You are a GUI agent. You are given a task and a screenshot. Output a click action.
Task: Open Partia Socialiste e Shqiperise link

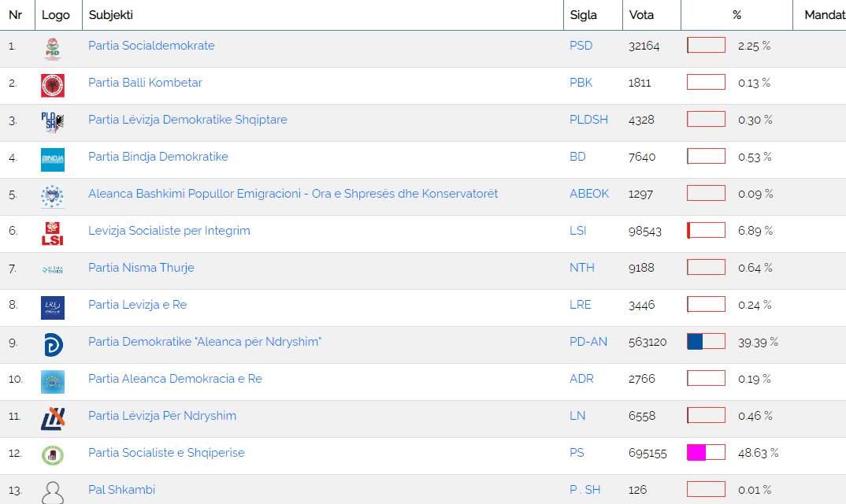point(166,453)
